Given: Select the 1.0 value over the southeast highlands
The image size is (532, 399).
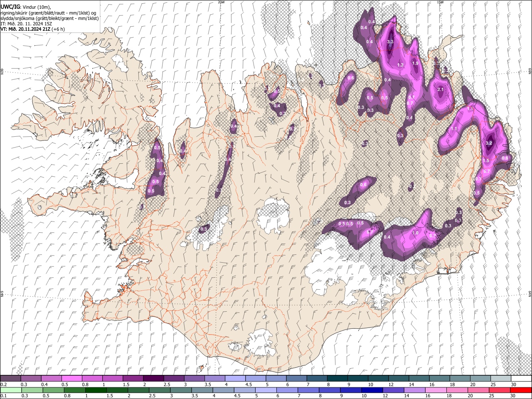Looking at the screenshot, I should click(x=415, y=233).
